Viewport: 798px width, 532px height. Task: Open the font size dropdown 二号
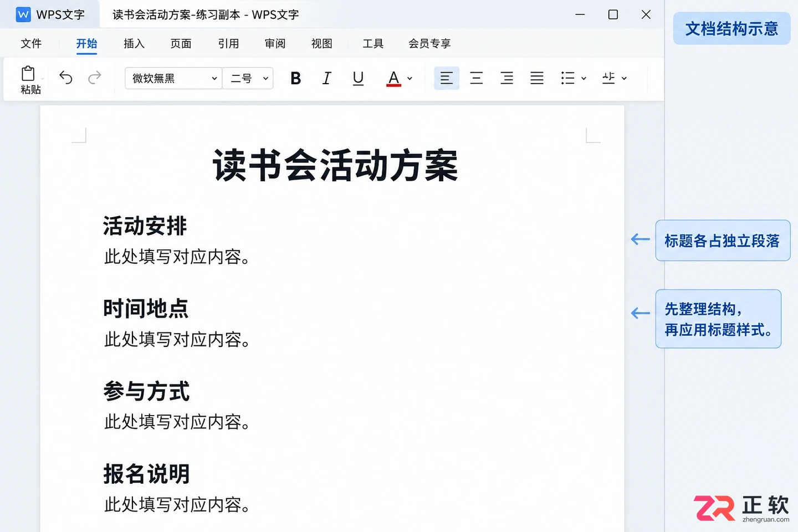coord(248,78)
